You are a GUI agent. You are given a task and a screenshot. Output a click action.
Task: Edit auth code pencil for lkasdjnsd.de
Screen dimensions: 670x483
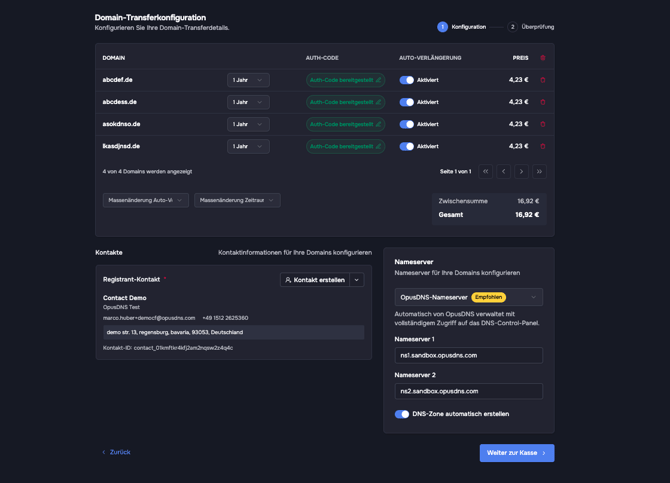pyautogui.click(x=378, y=146)
